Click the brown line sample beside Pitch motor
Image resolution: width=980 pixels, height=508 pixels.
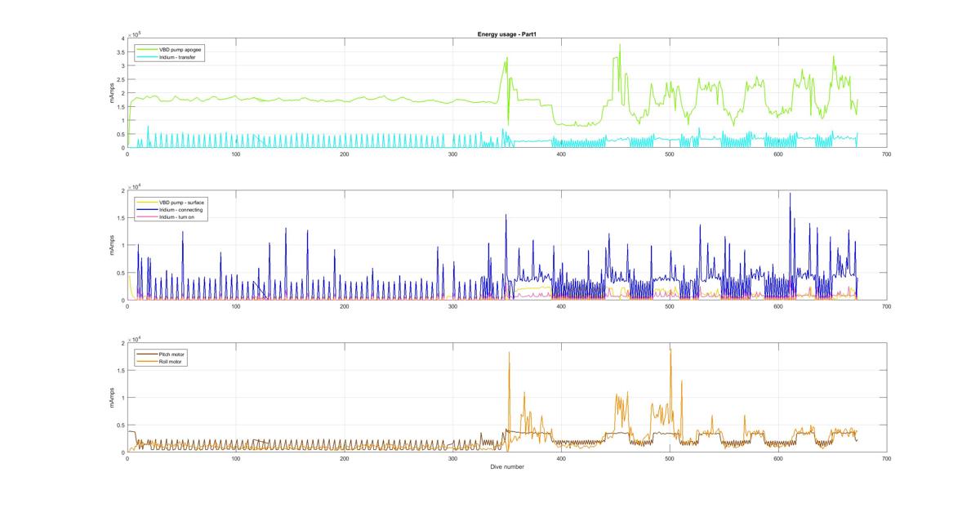click(x=147, y=353)
